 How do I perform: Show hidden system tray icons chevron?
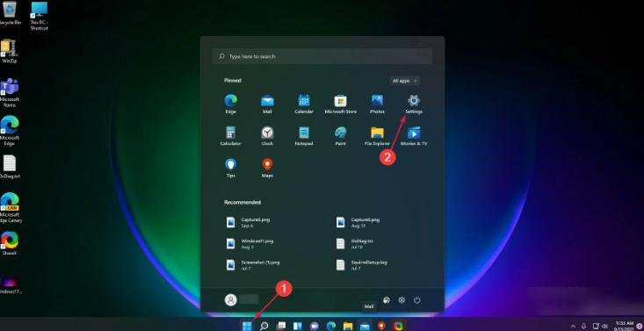click(x=573, y=326)
